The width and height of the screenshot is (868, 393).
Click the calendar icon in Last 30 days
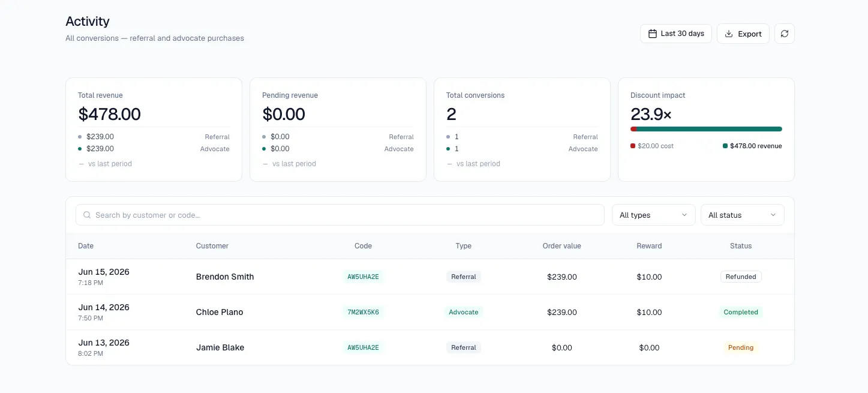(x=653, y=34)
